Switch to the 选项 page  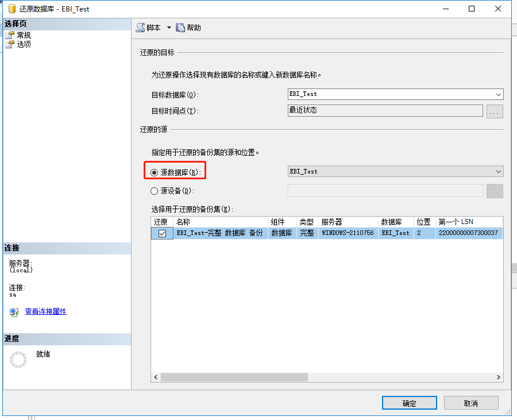pos(24,44)
